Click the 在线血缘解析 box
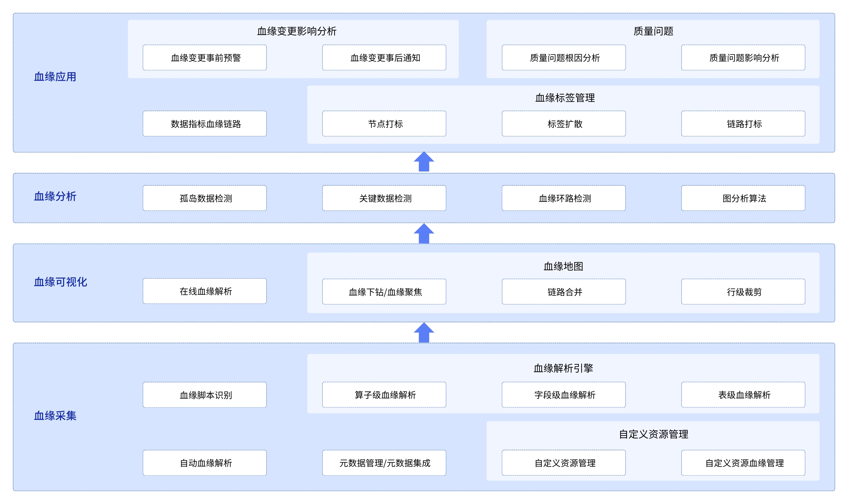Viewport: 849px width, 504px height. (x=204, y=291)
